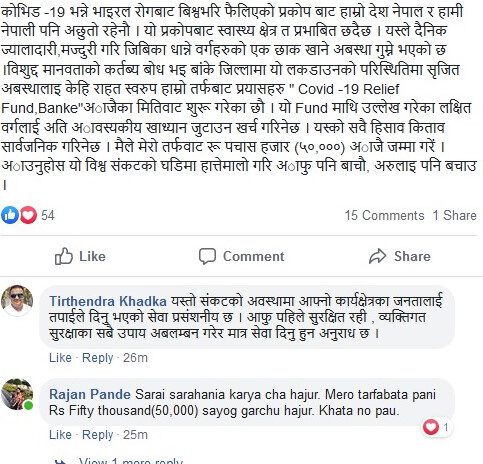Open Rajan Pande's profile picture
Image resolution: width=483 pixels, height=464 pixels.
click(x=17, y=394)
